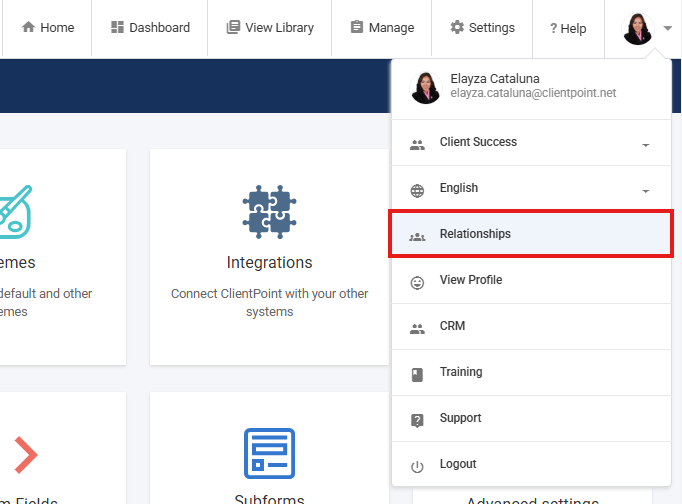
Task: Click the Client Success people icon
Action: 417,145
